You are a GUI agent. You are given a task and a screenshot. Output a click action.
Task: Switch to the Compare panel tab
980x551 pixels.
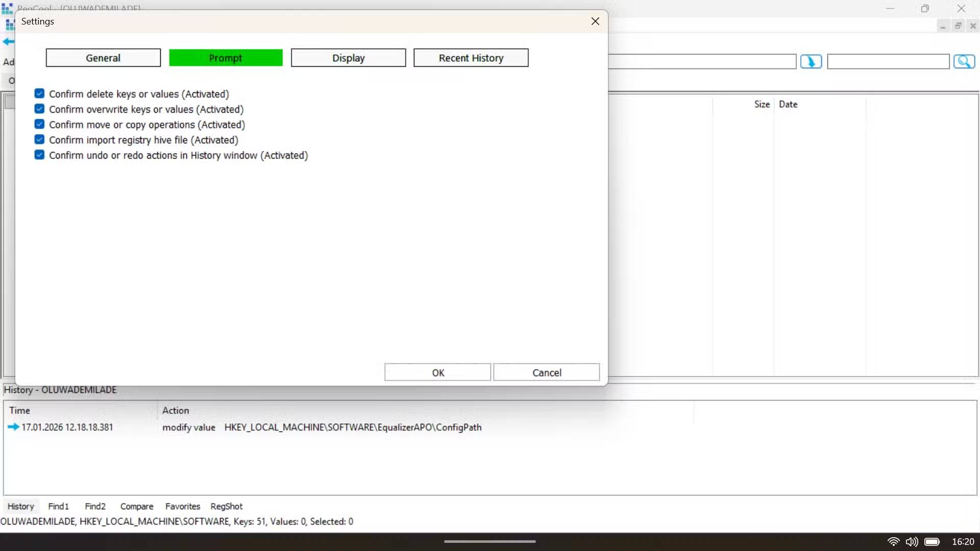(136, 506)
